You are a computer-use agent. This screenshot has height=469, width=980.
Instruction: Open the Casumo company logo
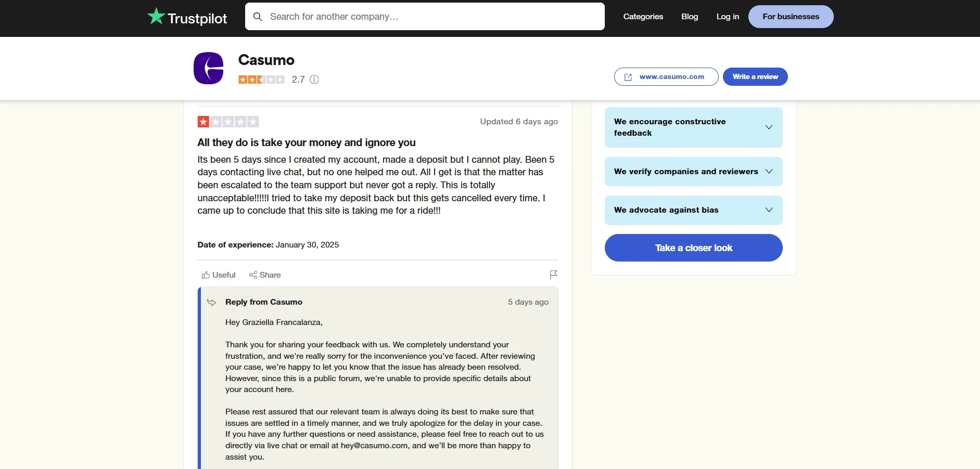click(209, 68)
